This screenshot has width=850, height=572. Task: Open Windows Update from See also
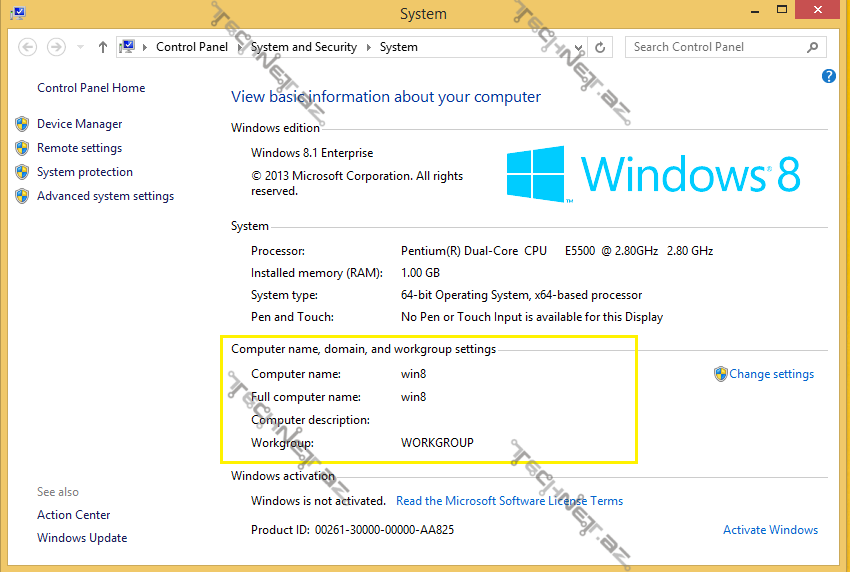[x=82, y=538]
